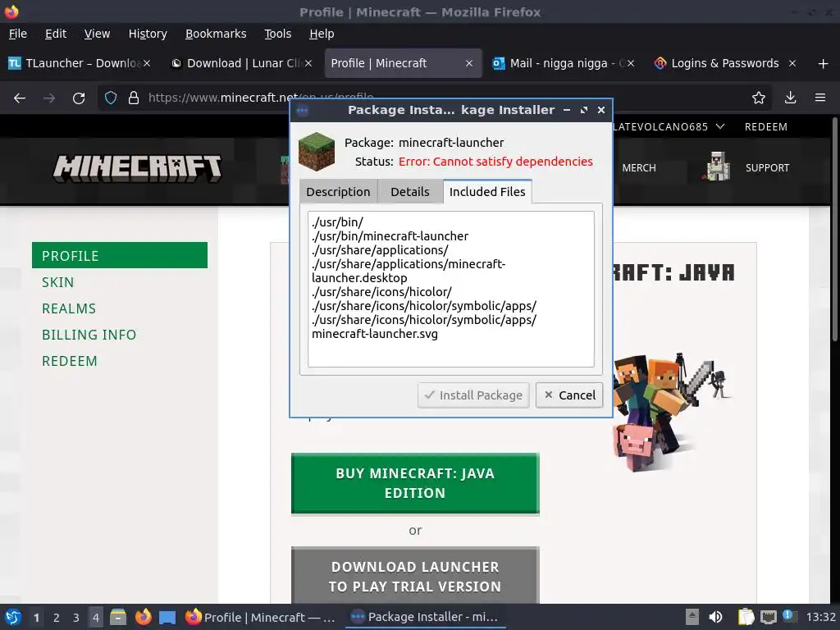Open SKIN in the profile sidebar
This screenshot has height=630, width=840.
point(58,282)
